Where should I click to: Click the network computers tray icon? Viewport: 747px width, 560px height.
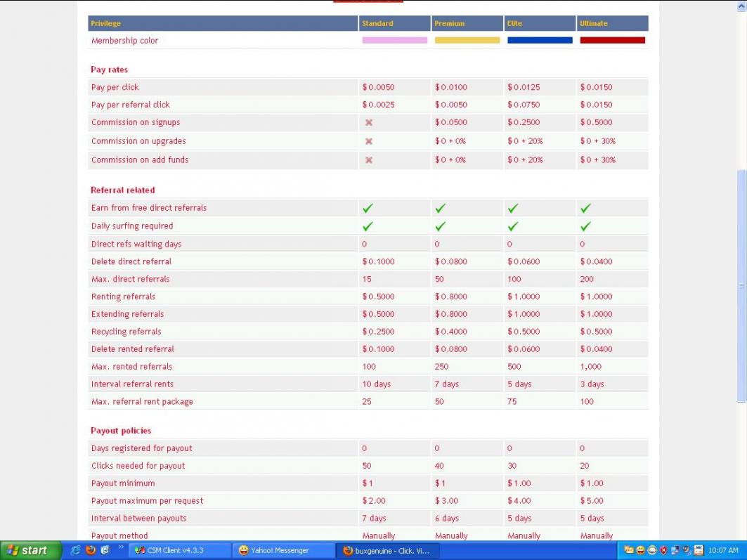pyautogui.click(x=675, y=550)
